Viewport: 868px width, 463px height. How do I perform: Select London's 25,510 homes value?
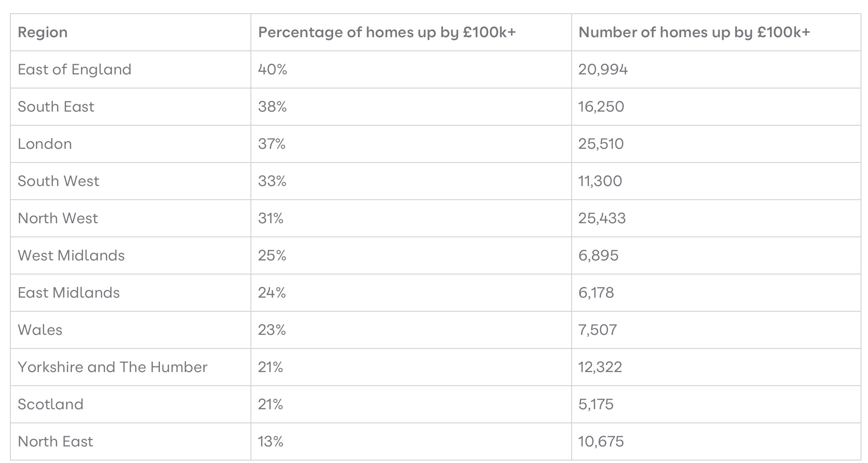601,144
